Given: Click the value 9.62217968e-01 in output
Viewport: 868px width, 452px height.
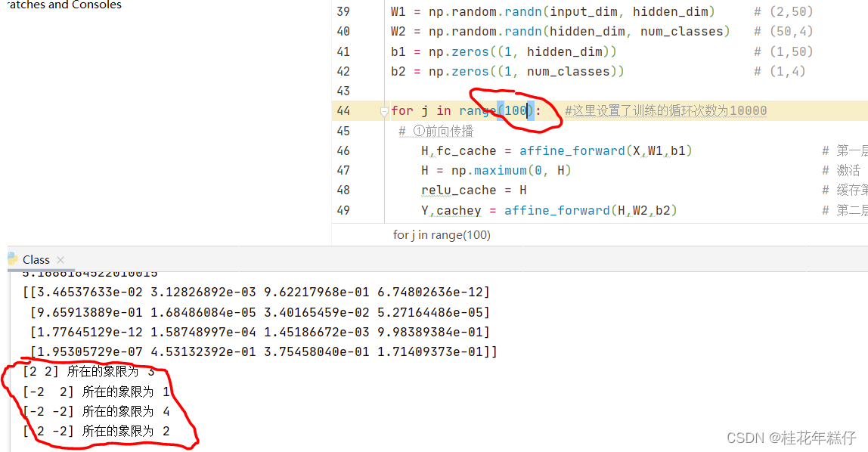Looking at the screenshot, I should point(317,292).
